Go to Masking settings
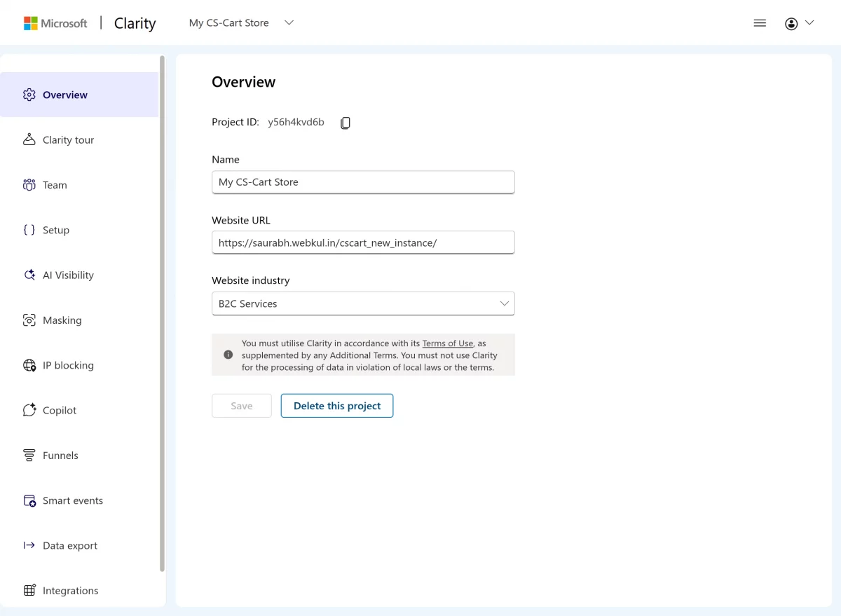The image size is (841, 616). click(79, 320)
